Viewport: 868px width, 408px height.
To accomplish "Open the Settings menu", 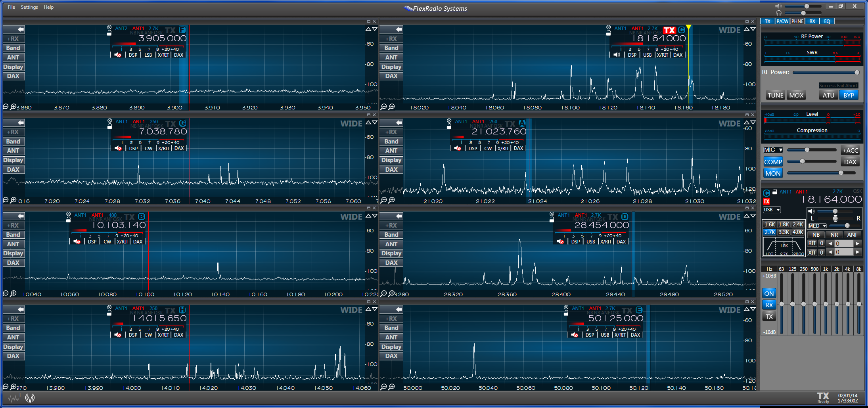I will [29, 7].
